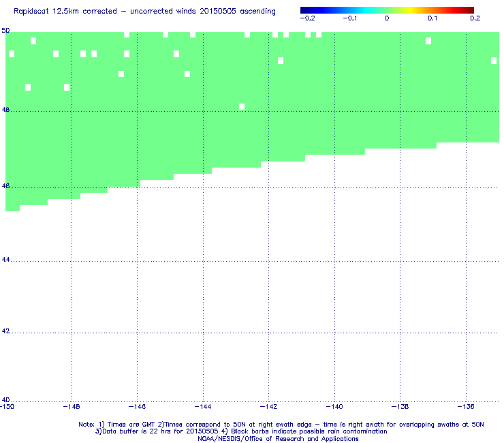Click the title text 'Rapidscat 12.5km corrected'
504x443 pixels.
[65, 12]
